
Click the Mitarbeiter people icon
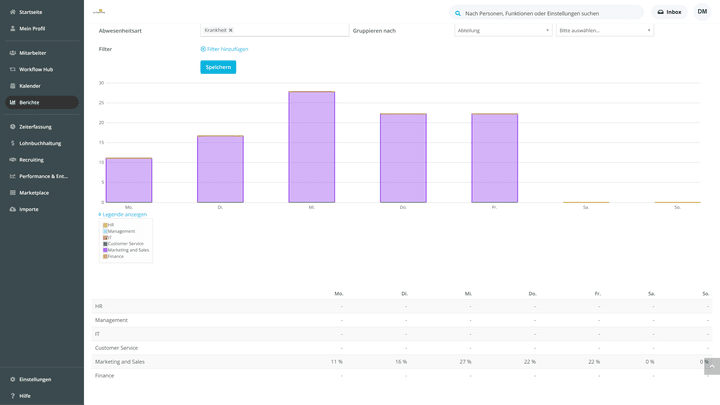[13, 53]
